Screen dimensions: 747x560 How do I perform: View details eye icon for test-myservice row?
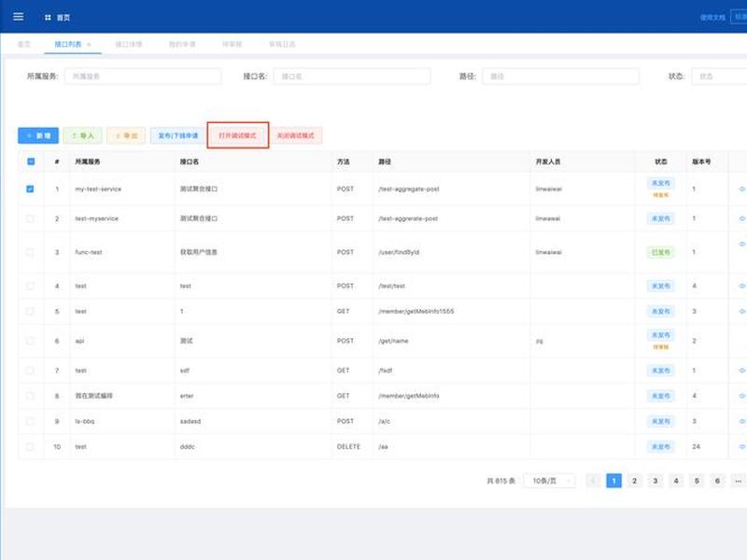[x=741, y=218]
